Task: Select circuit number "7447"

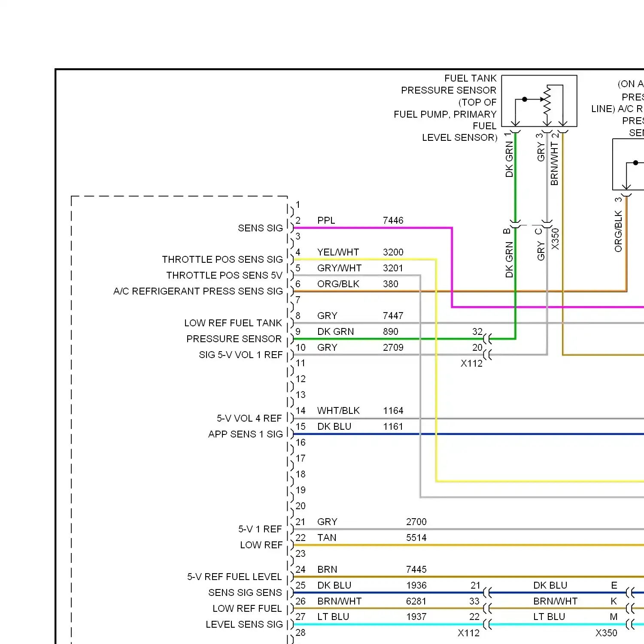Action: click(x=393, y=316)
